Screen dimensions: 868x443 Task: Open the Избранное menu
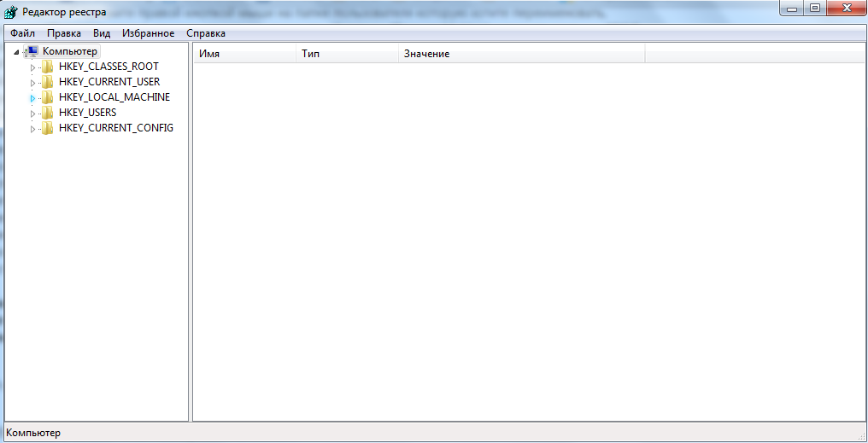148,33
